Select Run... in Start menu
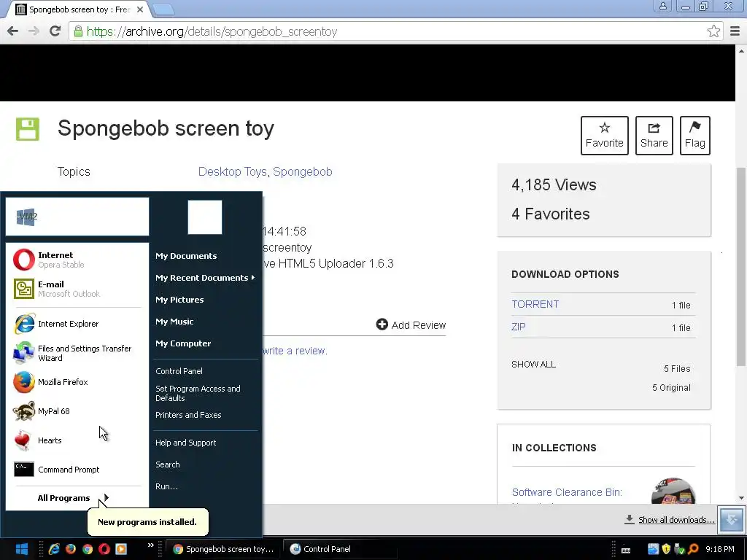Viewport: 747px width, 560px height. pos(166,486)
